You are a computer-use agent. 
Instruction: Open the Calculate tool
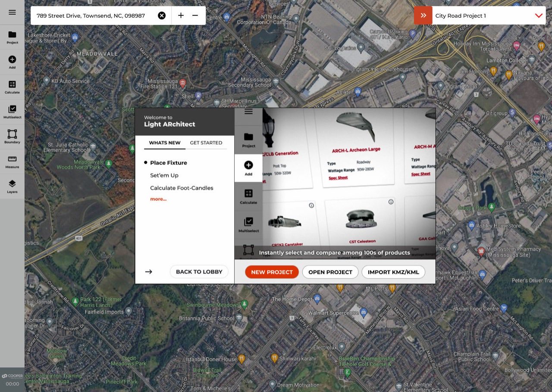pos(12,87)
